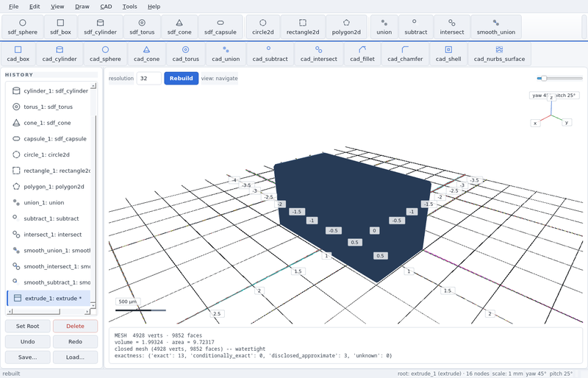This screenshot has width=588, height=378.
Task: Open the View menu
Action: [57, 7]
